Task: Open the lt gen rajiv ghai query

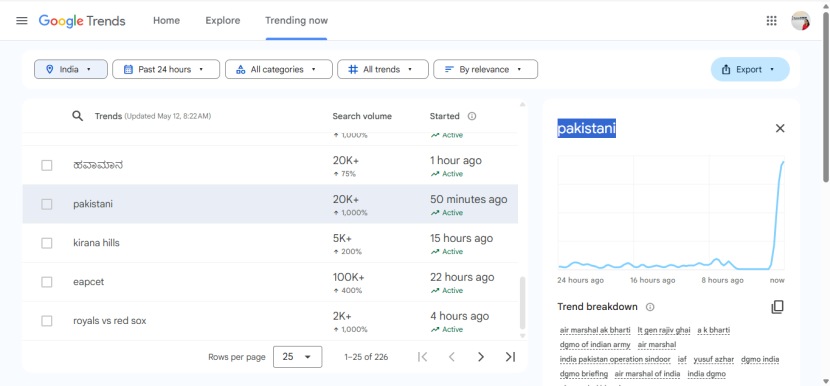Action: (x=664, y=330)
